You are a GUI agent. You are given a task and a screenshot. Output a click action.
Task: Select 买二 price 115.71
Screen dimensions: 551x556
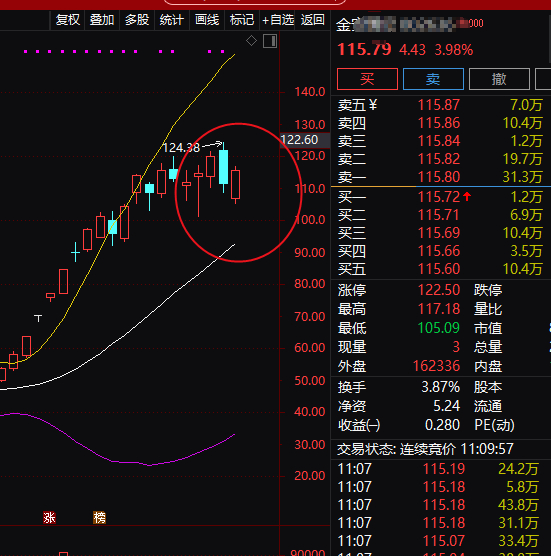point(439,215)
